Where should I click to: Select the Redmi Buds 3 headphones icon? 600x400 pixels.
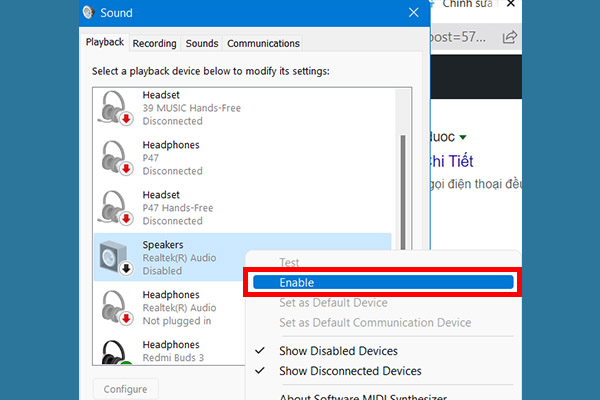(x=117, y=352)
